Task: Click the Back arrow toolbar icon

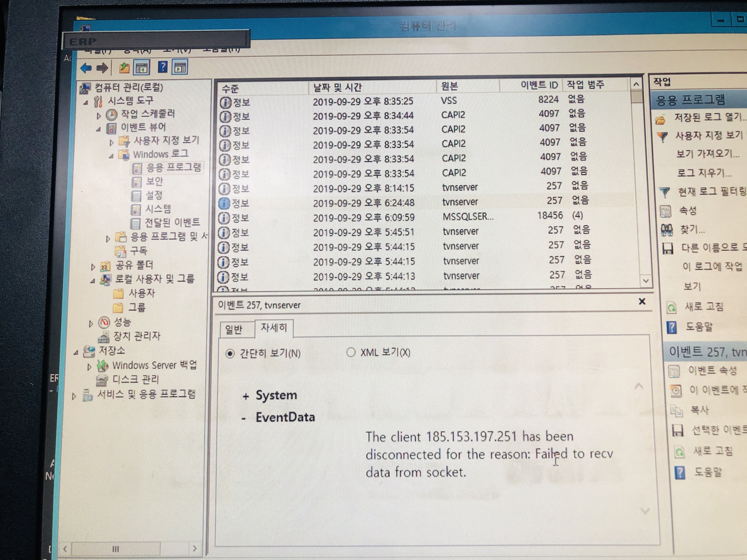Action: point(86,68)
